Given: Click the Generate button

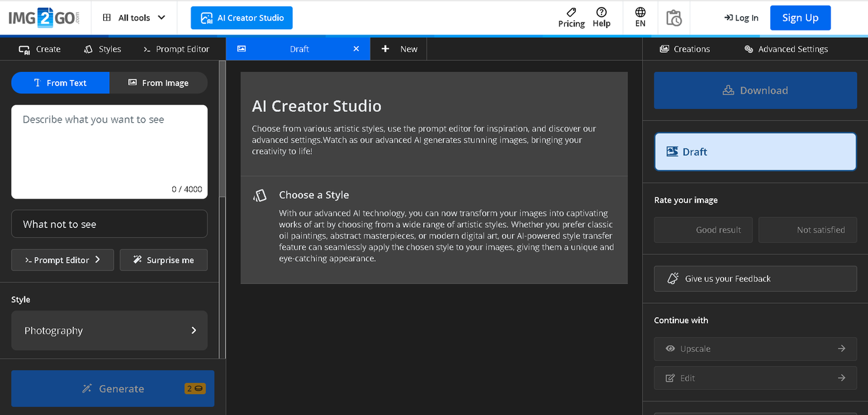Looking at the screenshot, I should 113,389.
